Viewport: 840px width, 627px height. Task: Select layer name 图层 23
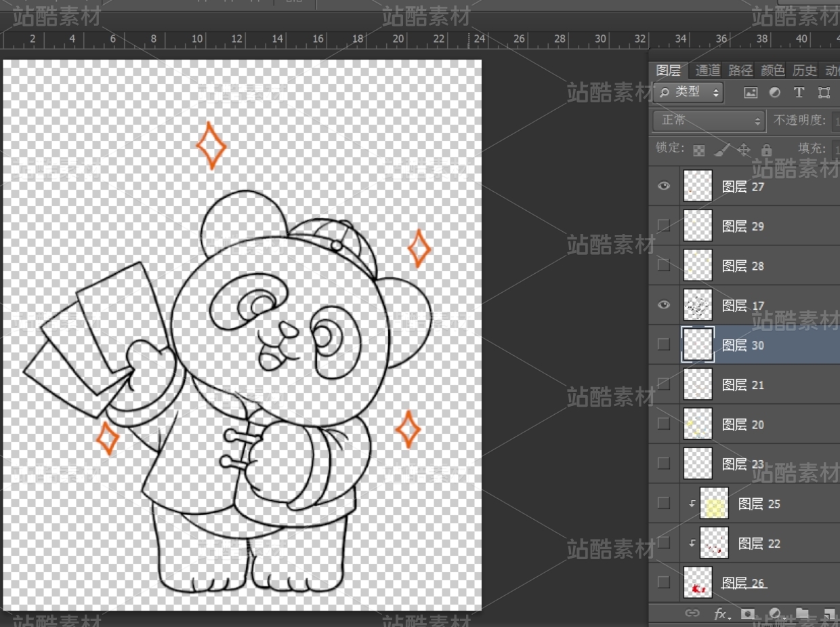click(743, 464)
